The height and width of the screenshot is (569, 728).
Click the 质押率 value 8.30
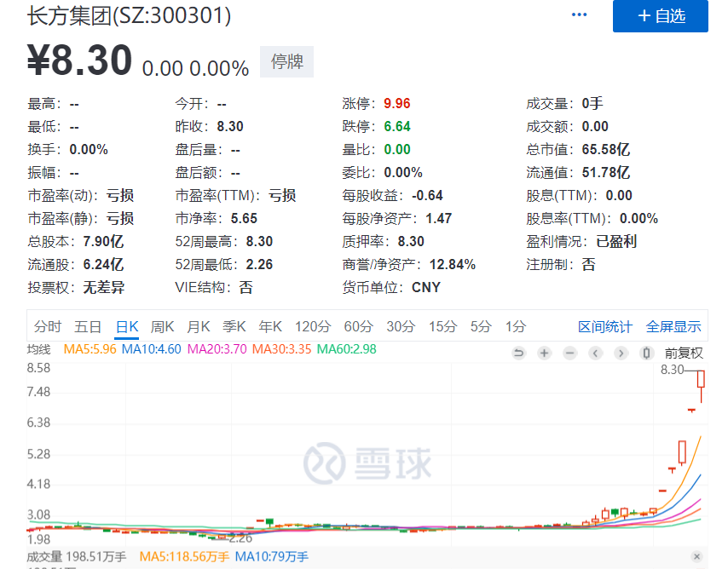411,241
